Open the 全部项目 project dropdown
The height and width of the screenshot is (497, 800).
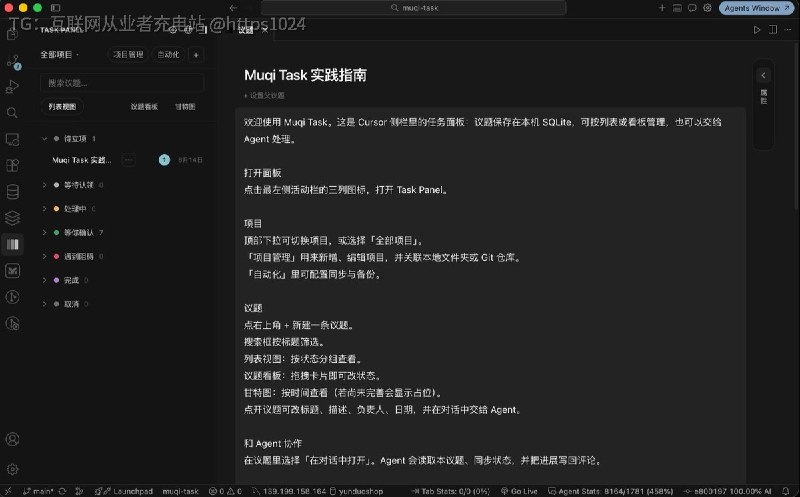click(60, 55)
